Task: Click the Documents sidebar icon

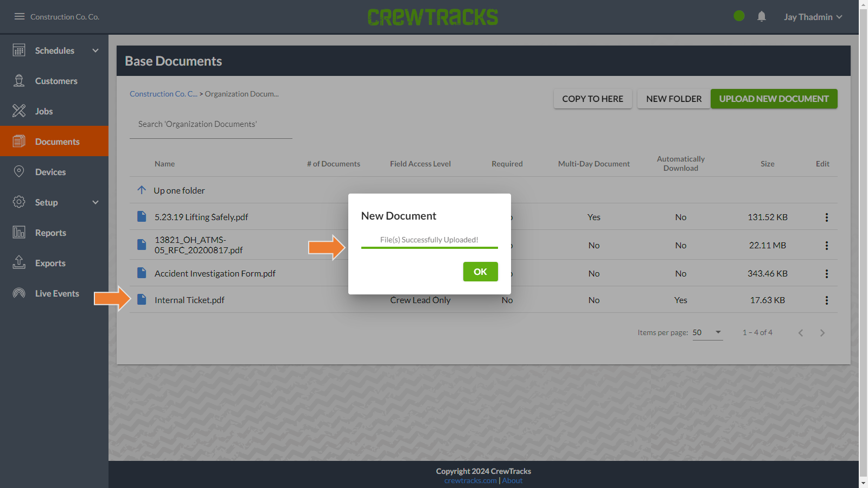Action: (19, 142)
